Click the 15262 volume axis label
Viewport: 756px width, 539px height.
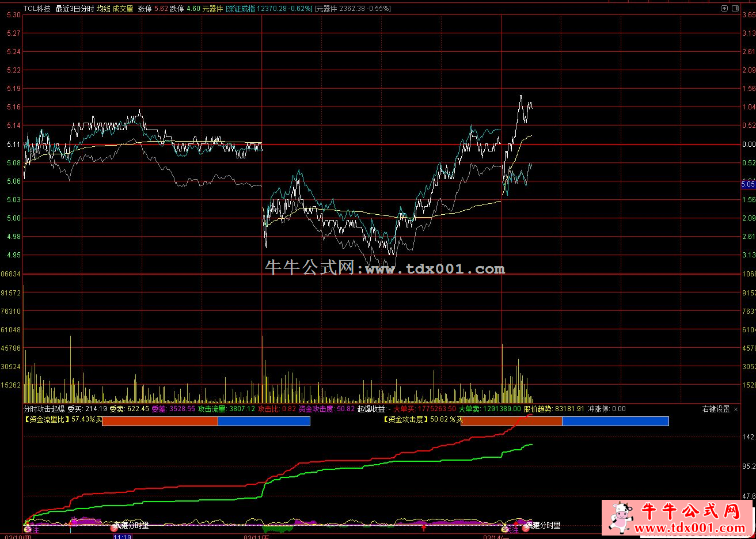11,385
